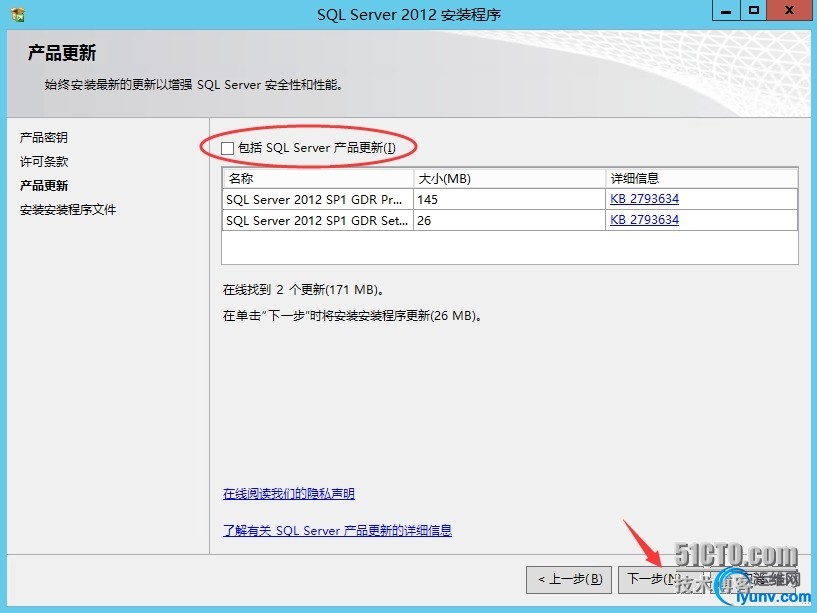
Task: Click the setup update notice mentioning 26 MB
Action: pyautogui.click(x=352, y=315)
